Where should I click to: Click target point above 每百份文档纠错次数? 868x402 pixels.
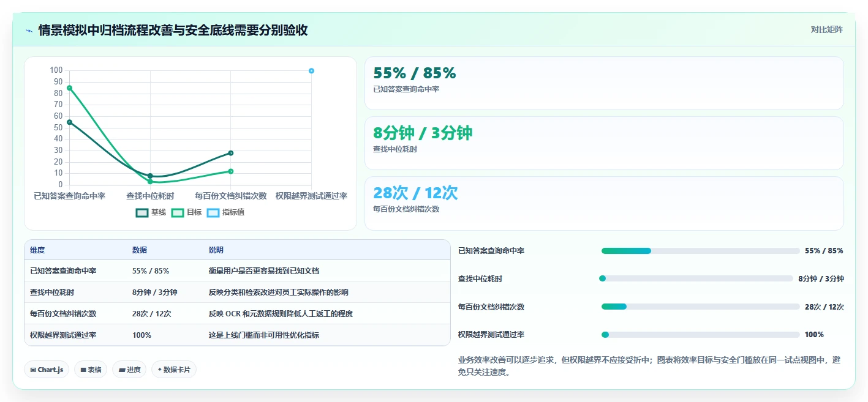(231, 171)
